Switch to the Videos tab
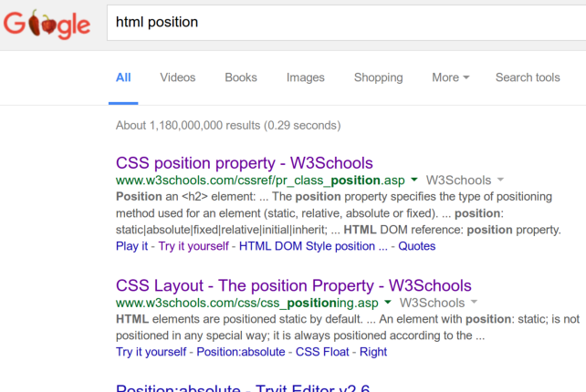Image resolution: width=586 pixels, height=392 pixels. pyautogui.click(x=178, y=77)
